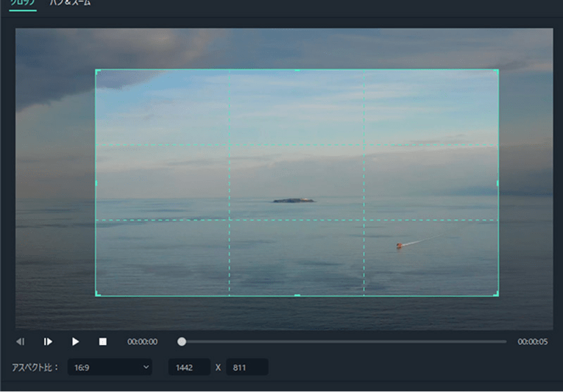Click the bottom-center crop edge handle

[x=297, y=296]
